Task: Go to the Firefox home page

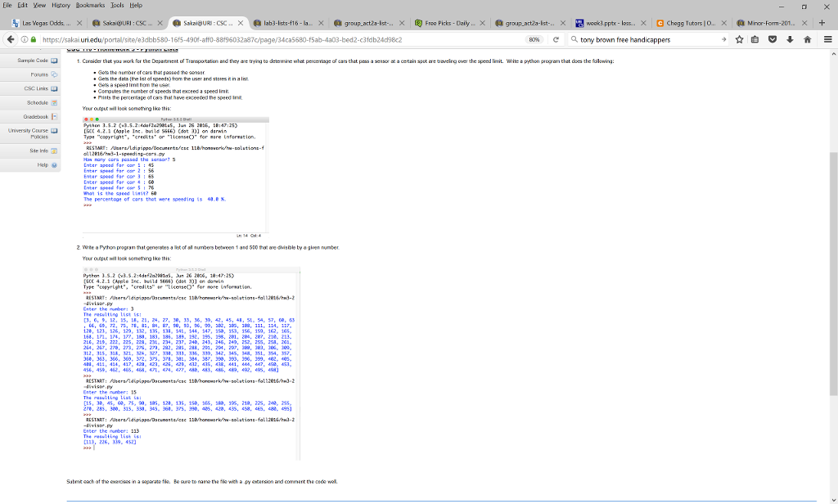Action: 808,38
